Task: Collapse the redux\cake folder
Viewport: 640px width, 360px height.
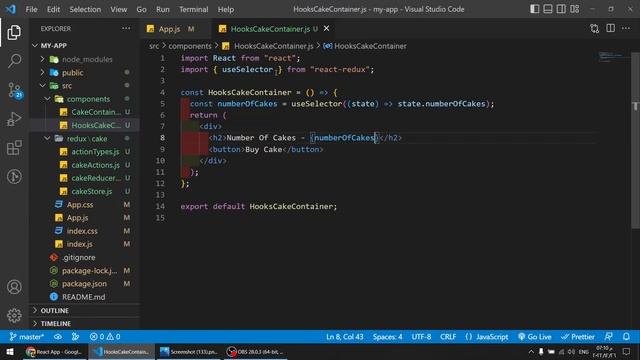Action: point(47,138)
